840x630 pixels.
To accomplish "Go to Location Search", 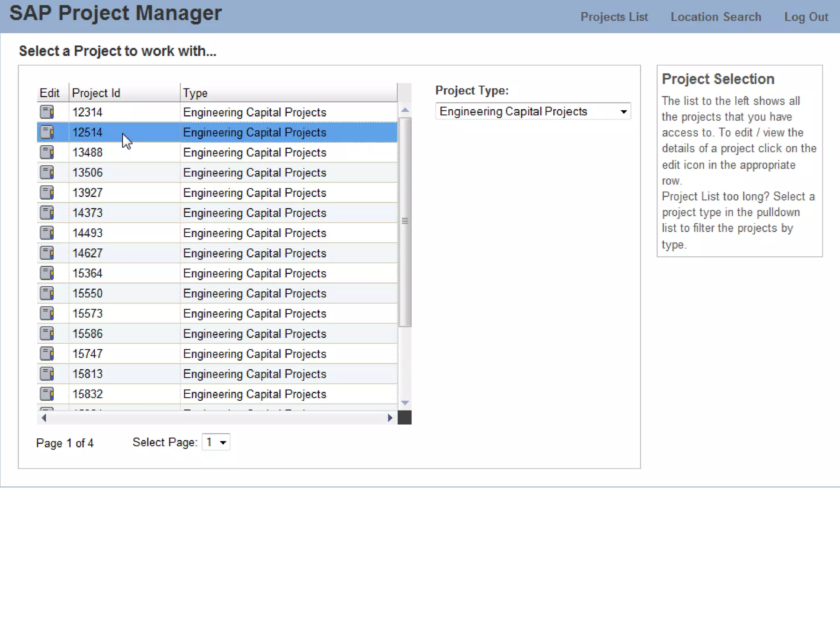I will tap(716, 17).
